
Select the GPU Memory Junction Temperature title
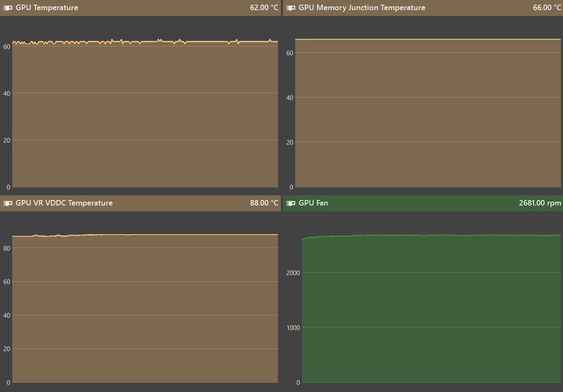(x=362, y=8)
